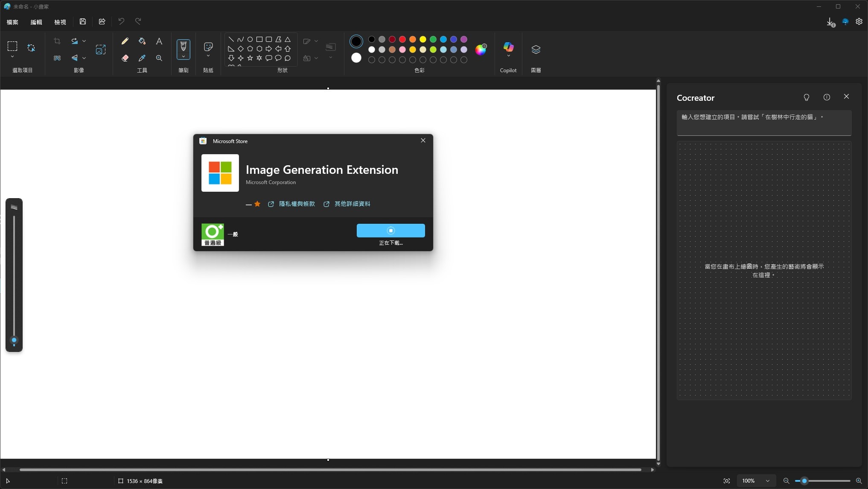Stop the Image Generation Extension download

click(390, 231)
